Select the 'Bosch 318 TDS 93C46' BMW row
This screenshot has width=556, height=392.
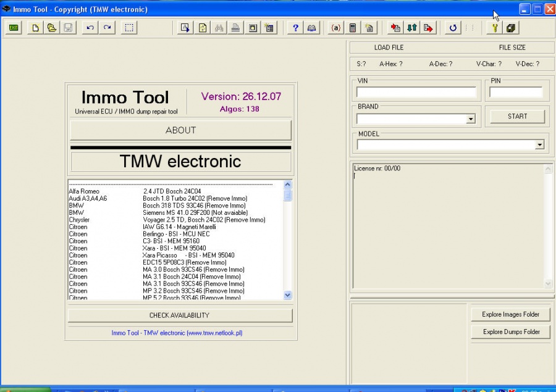(175, 206)
